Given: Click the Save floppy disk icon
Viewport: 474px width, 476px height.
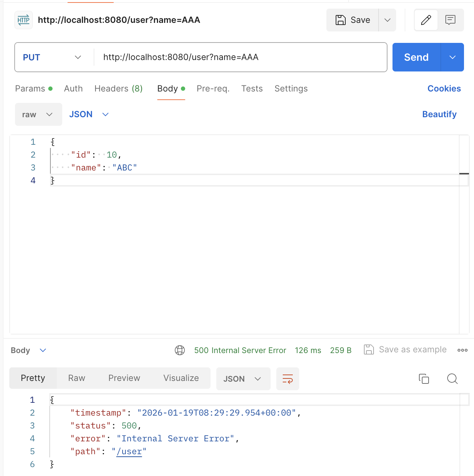Looking at the screenshot, I should pos(341,20).
